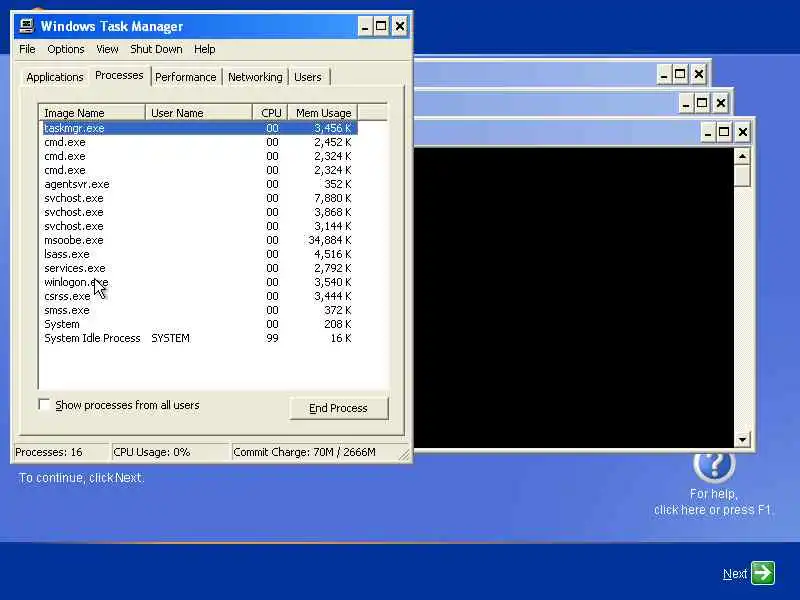The height and width of the screenshot is (600, 800).
Task: Select the svchost.exe row using 7,880 K
Action: (199, 198)
